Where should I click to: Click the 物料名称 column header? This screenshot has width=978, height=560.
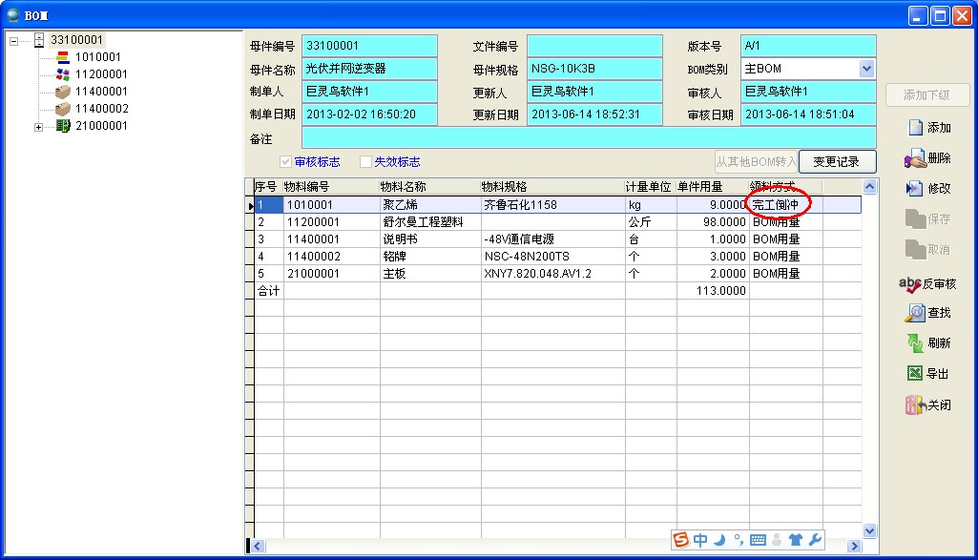(x=430, y=186)
